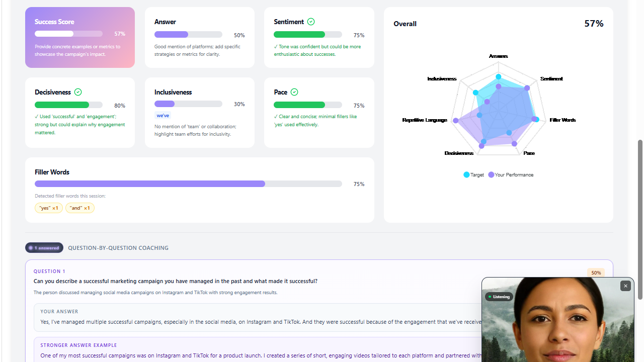The height and width of the screenshot is (362, 644).
Task: Click the avatar video thumbnail
Action: point(557,320)
